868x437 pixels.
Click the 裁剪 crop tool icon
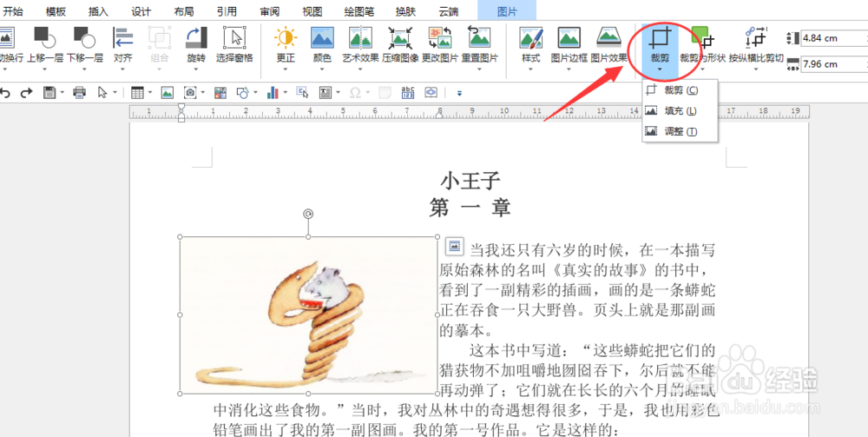[x=660, y=37]
